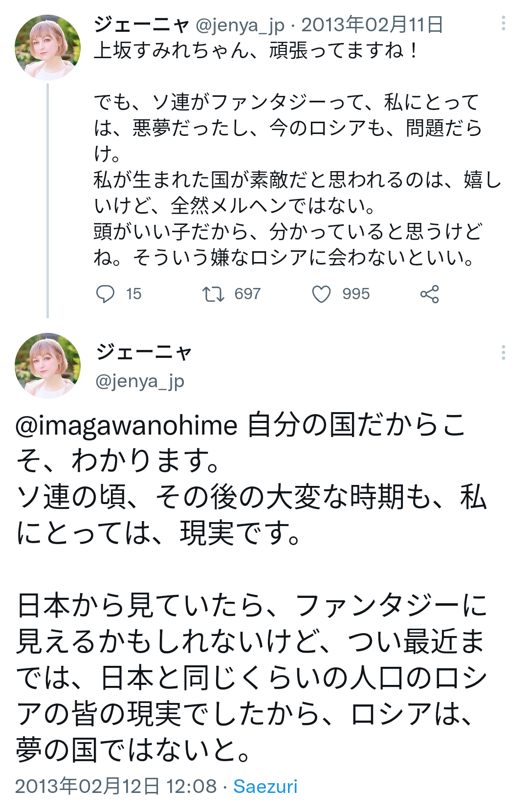The width and height of the screenshot is (528, 812).
Task: Tap the share icon on the first tweet
Action: click(429, 294)
